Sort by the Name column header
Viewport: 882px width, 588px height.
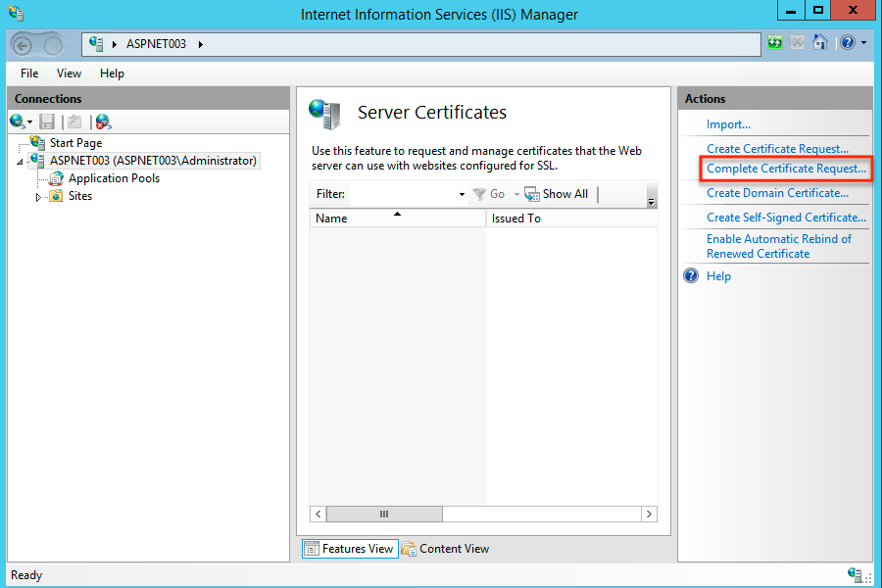click(x=398, y=219)
